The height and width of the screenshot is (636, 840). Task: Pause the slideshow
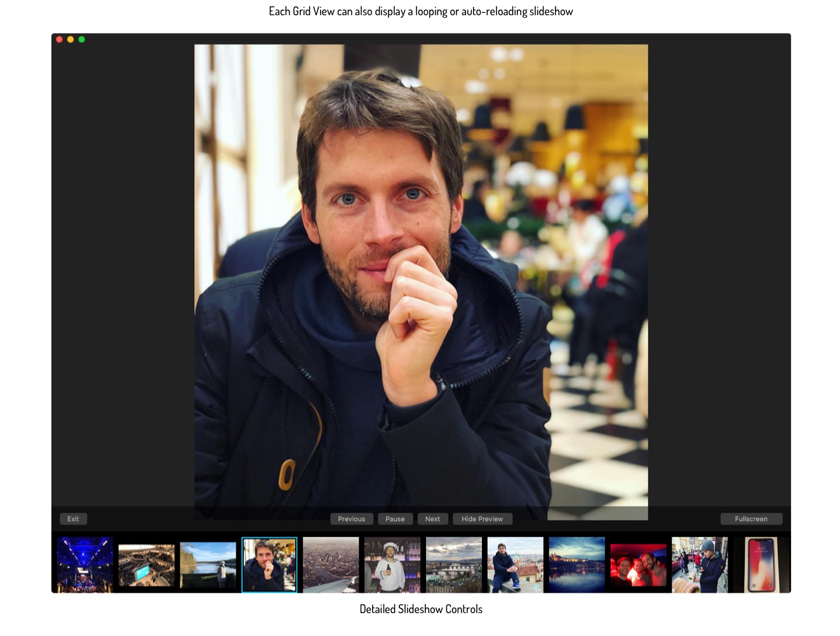[x=395, y=519]
